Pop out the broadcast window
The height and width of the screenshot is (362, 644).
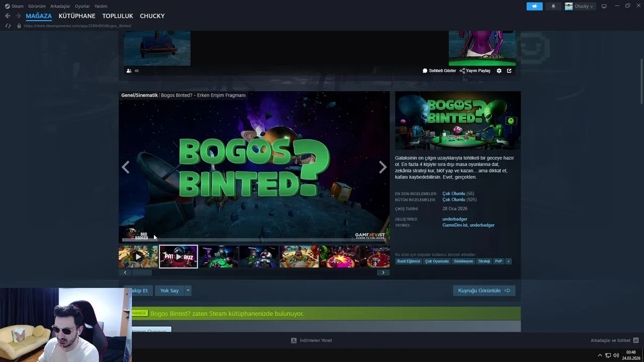[x=509, y=71]
